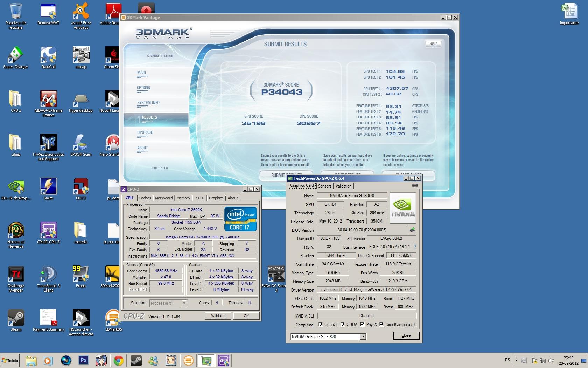Click Validate button in CPU-Z
Image resolution: width=588 pixels, height=368 pixels.
[x=218, y=316]
